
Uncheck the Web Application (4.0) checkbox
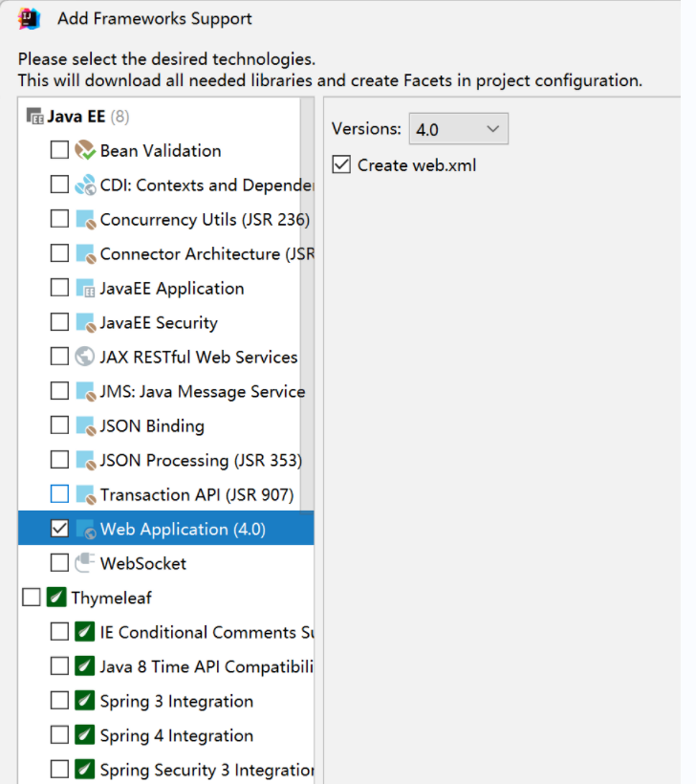(59, 529)
